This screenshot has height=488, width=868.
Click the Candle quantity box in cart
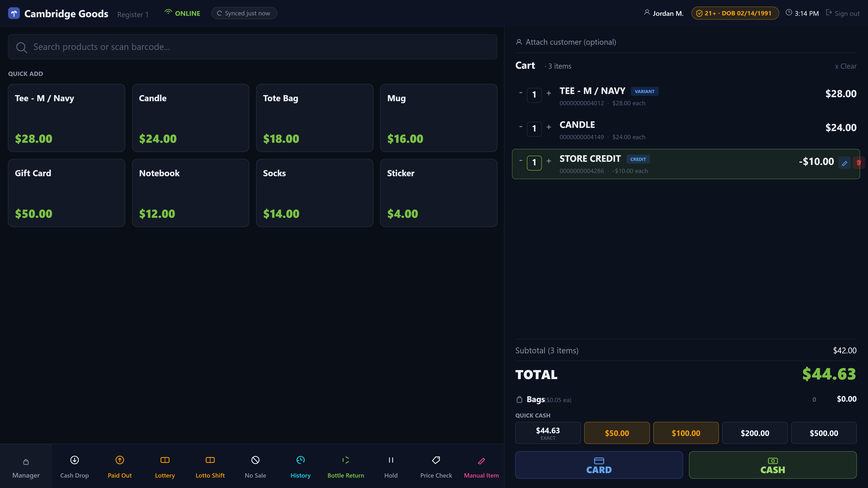(534, 129)
